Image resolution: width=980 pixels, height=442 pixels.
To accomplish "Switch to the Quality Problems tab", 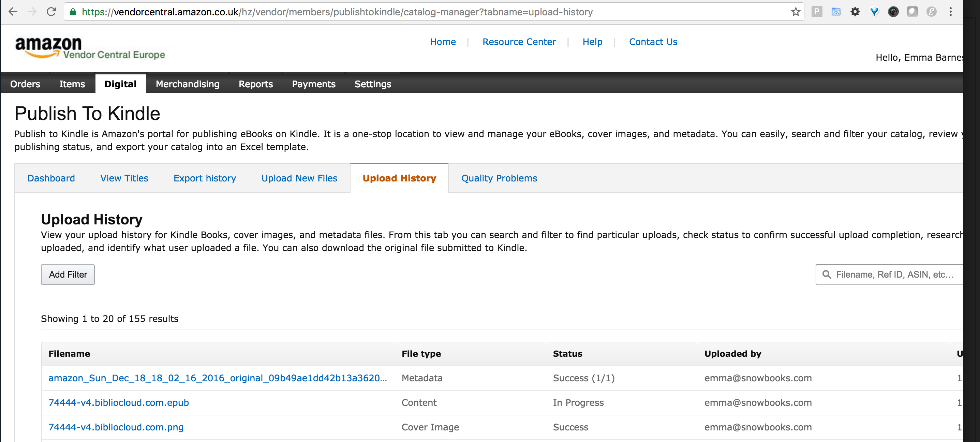I will point(499,178).
